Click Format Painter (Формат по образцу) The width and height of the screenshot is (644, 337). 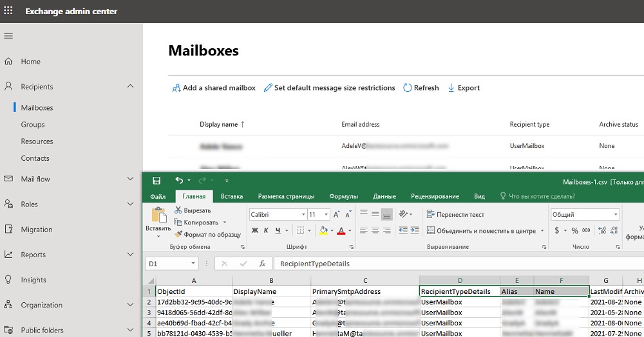point(207,235)
